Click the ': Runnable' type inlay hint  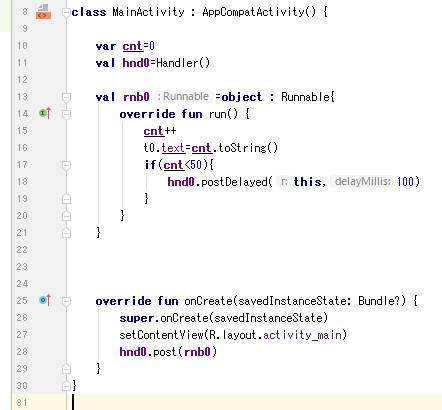click(183, 96)
